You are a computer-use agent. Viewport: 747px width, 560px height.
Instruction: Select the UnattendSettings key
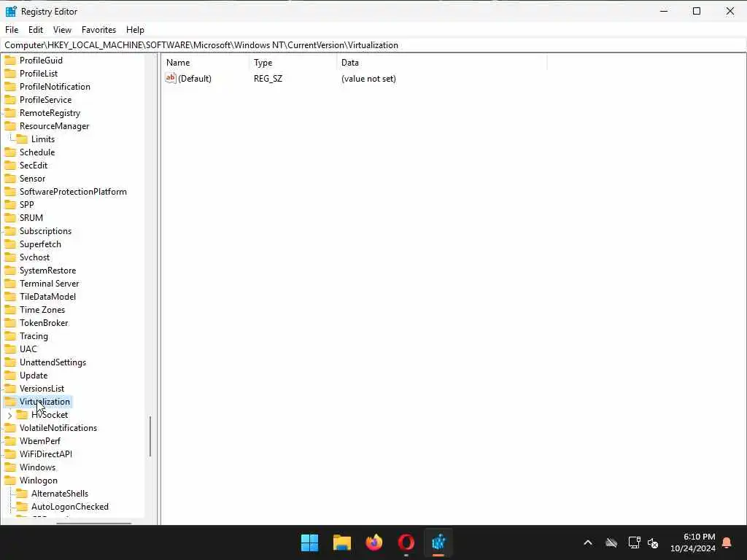53,362
